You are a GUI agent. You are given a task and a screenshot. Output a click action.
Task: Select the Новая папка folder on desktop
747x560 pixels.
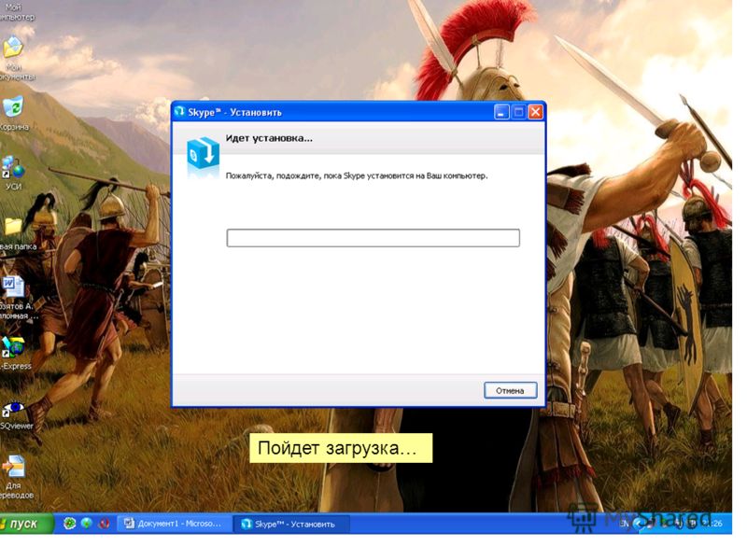pyautogui.click(x=13, y=227)
